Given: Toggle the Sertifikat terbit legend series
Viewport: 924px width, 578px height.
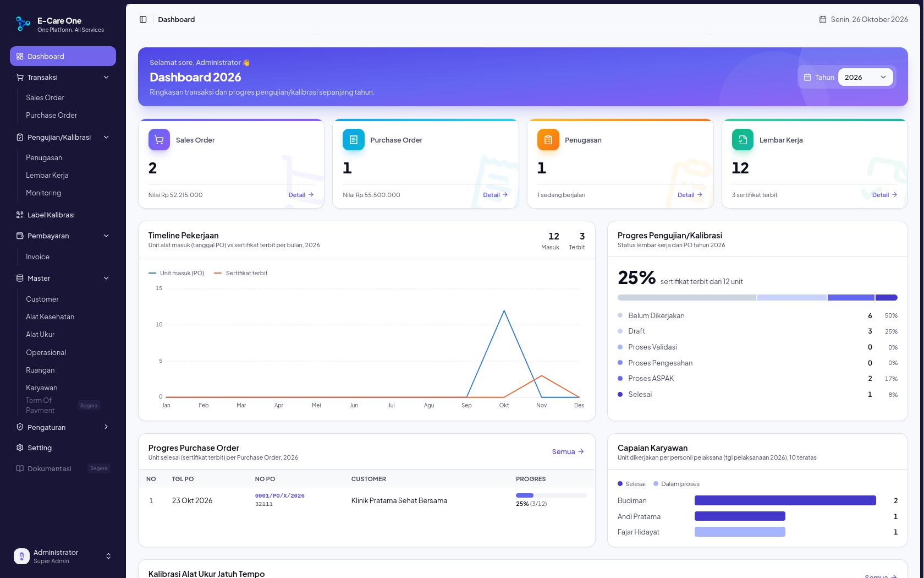Looking at the screenshot, I should [x=241, y=273].
